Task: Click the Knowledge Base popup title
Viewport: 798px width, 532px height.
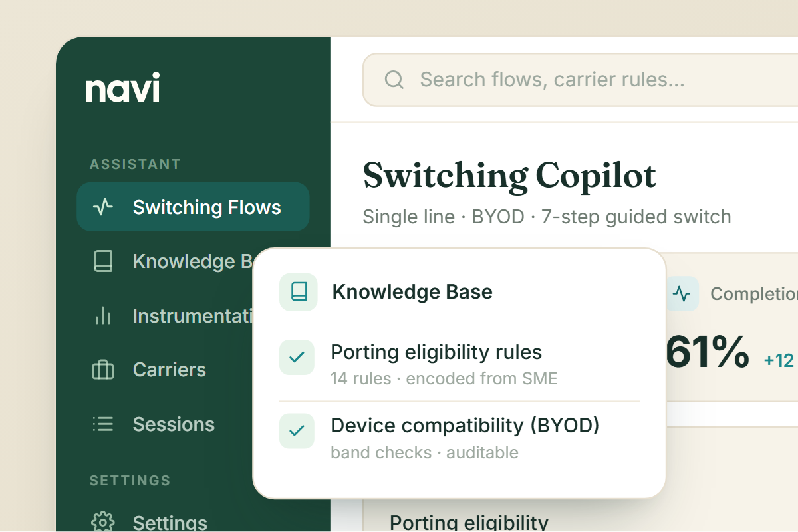Action: (412, 291)
